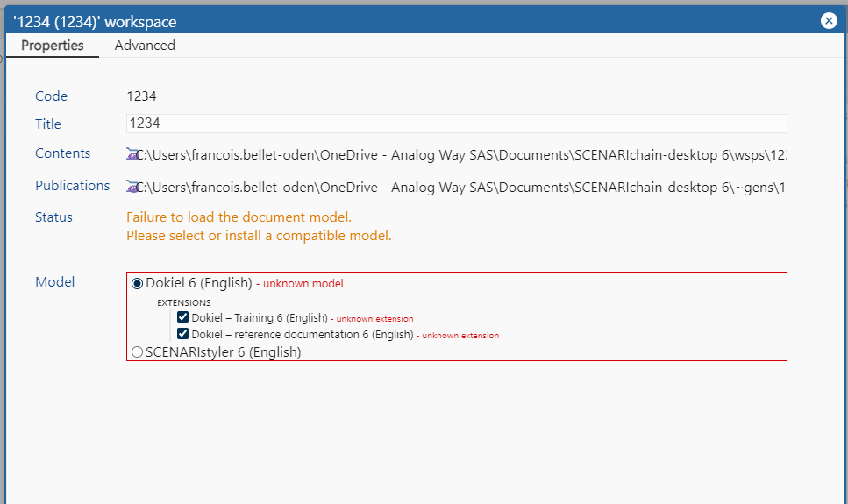Screen dimensions: 848x504
Task: Uncheck Dokiel – reference documentation 6 extension
Action: click(182, 334)
